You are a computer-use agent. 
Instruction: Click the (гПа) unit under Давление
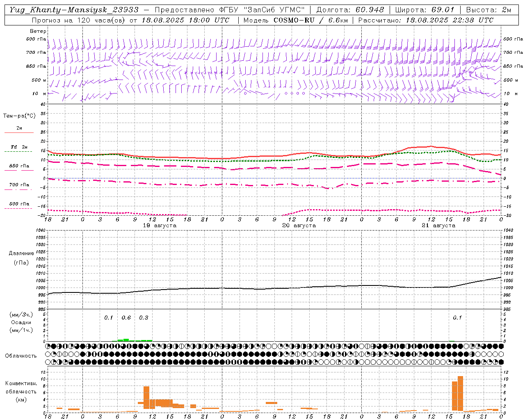click(x=21, y=262)
